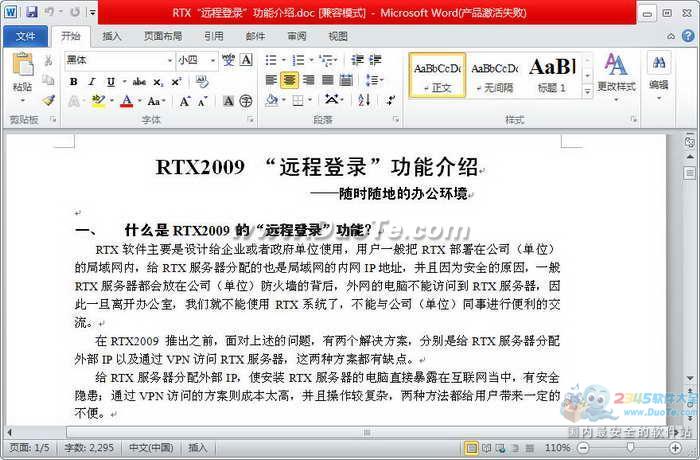Image resolution: width=700 pixels, height=460 pixels.
Task: Click zoom in plus button
Action: 675,447
